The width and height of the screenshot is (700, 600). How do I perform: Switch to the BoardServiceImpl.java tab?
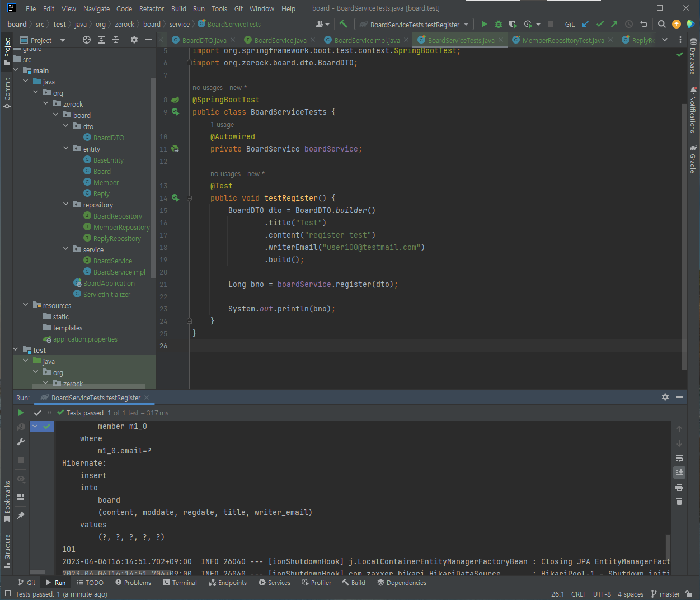367,40
